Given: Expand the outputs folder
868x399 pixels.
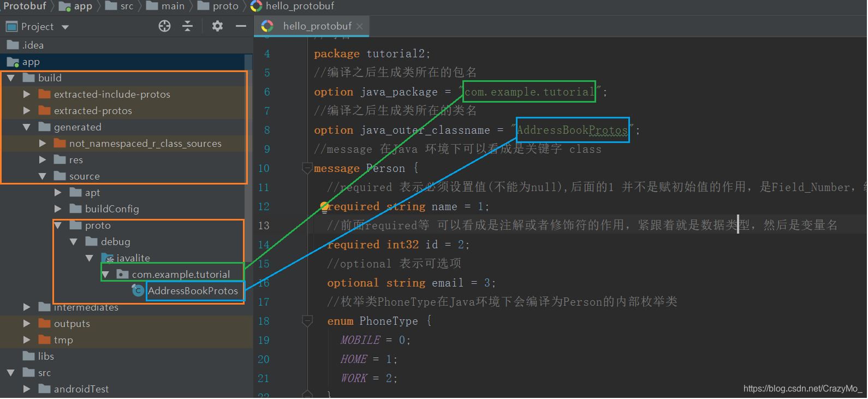Looking at the screenshot, I should [x=26, y=324].
